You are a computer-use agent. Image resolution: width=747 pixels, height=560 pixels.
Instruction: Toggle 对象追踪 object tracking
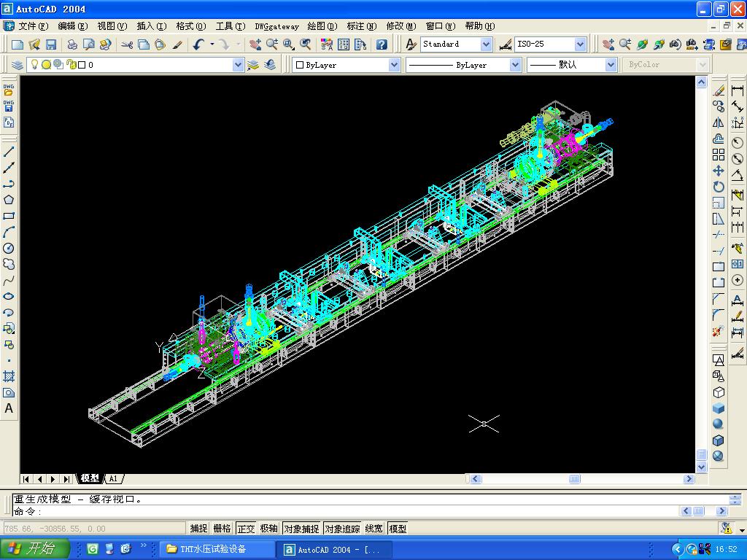[x=343, y=529]
